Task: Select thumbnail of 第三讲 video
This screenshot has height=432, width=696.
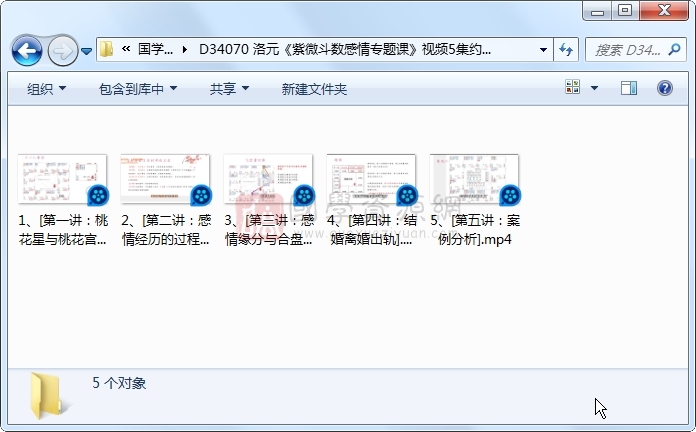Action: [x=269, y=179]
